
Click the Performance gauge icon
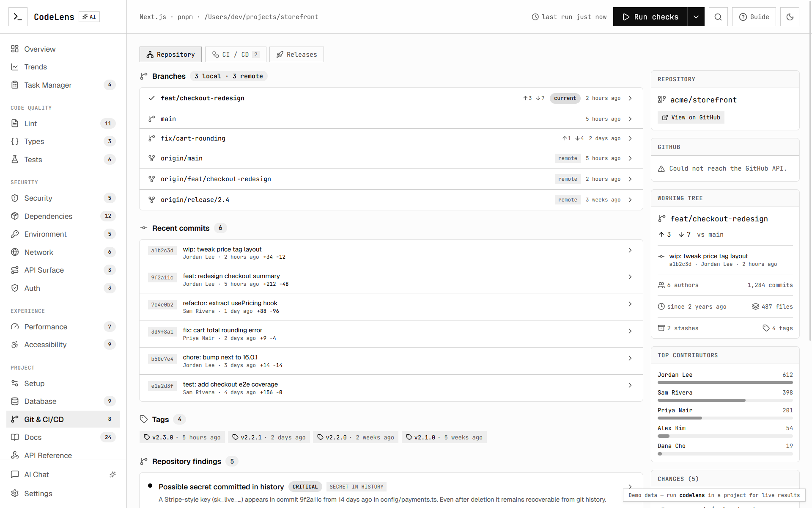point(15,326)
